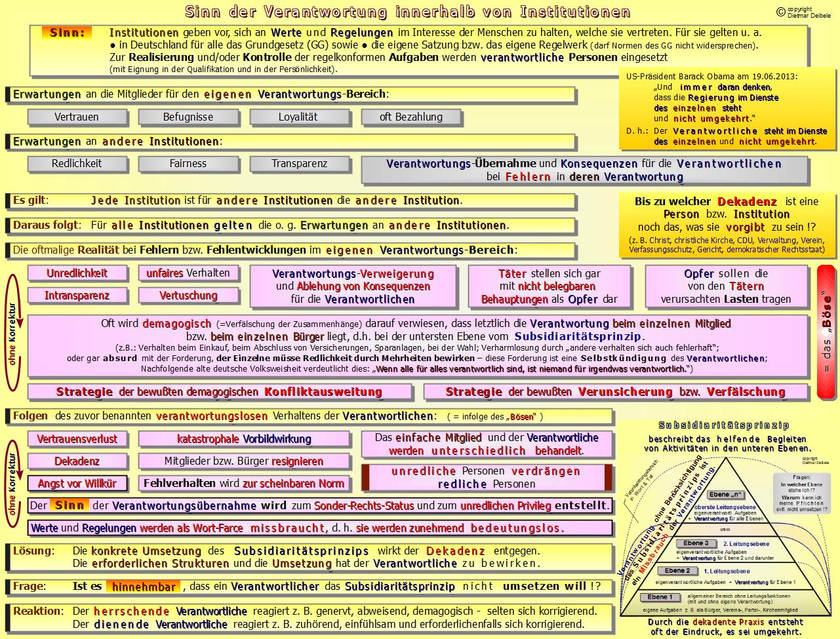Click the "Ebene 3" pyramid label

pyautogui.click(x=696, y=543)
